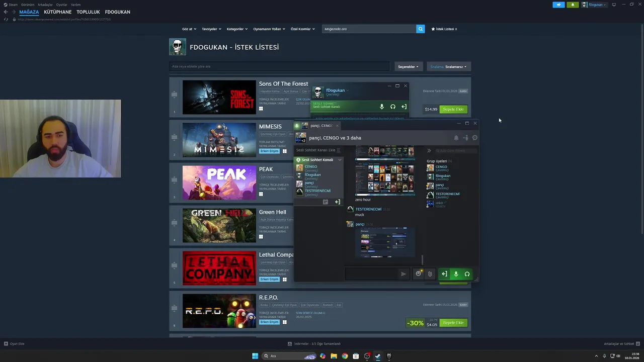644x362 pixels.
Task: Toggle headphones in friends list voice bar
Action: (393, 107)
